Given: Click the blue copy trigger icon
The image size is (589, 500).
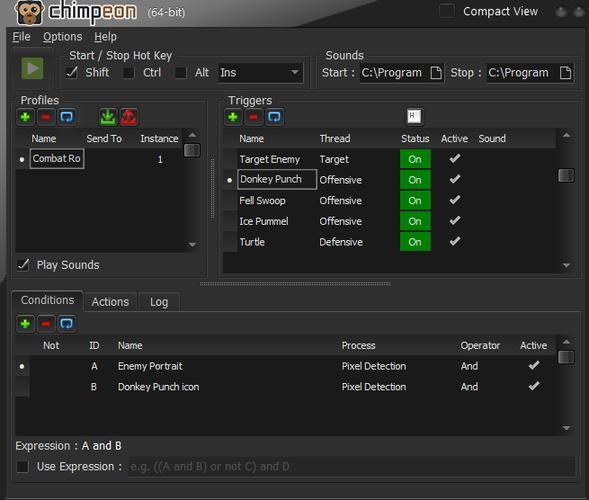Looking at the screenshot, I should click(274, 117).
